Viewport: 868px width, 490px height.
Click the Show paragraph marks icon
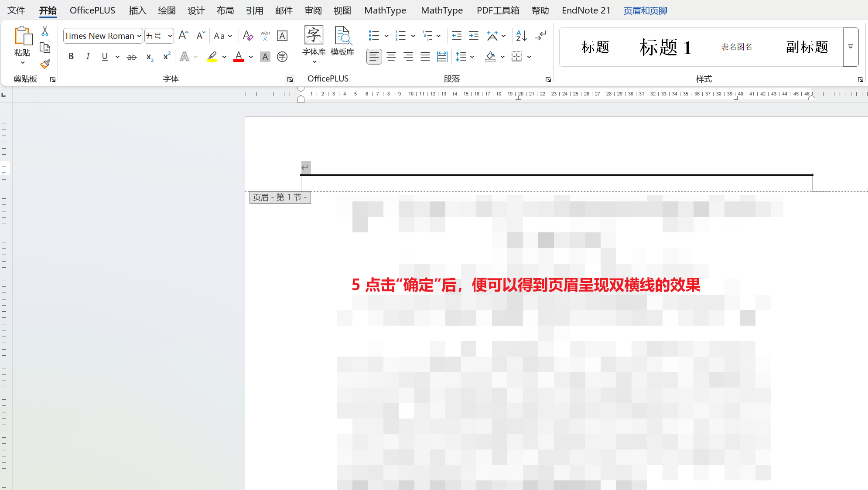coord(540,36)
